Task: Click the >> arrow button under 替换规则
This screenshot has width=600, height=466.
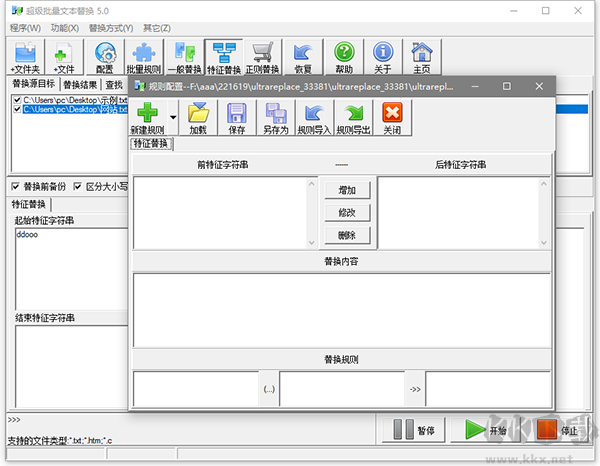Action: coord(415,388)
